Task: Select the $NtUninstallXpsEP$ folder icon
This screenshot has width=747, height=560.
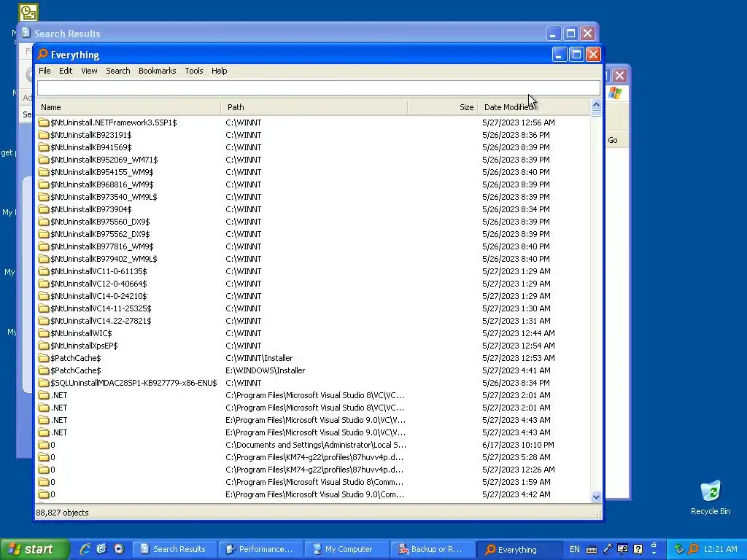Action: (44, 345)
